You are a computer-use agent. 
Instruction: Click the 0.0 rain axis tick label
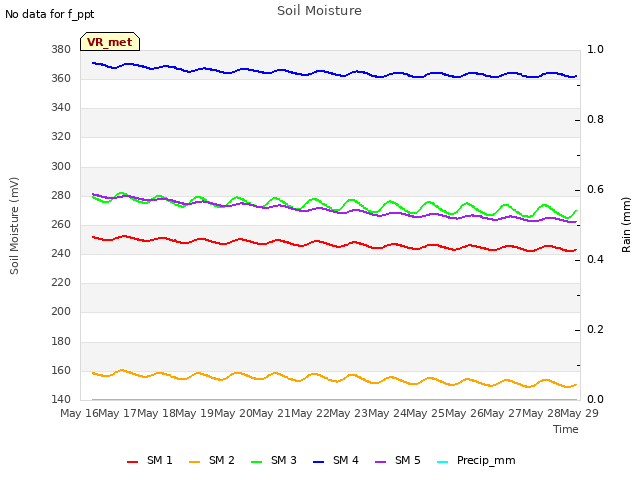(x=595, y=399)
